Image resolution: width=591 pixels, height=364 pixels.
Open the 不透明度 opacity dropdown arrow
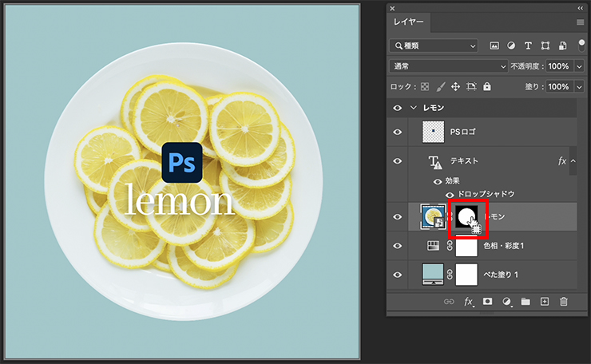point(577,66)
